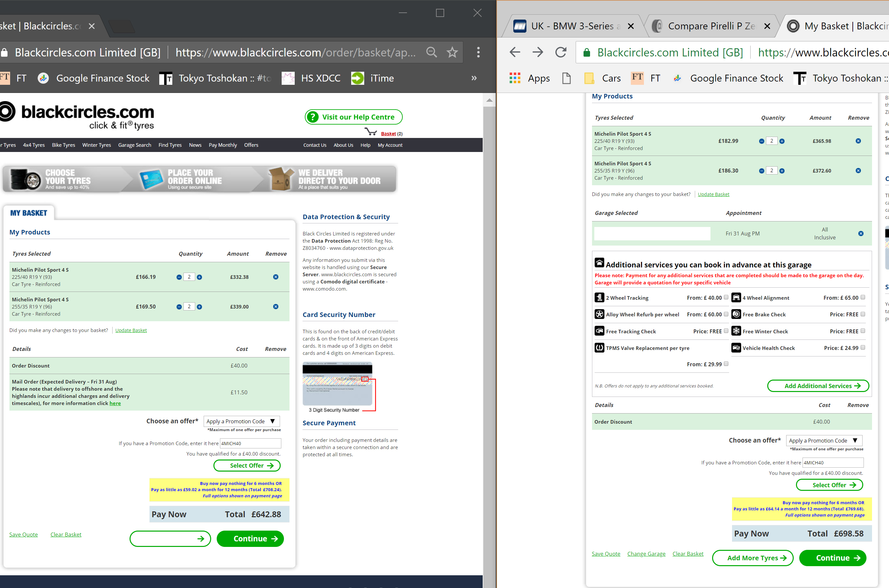Remove £372.60 tyre row in right window

pos(858,171)
